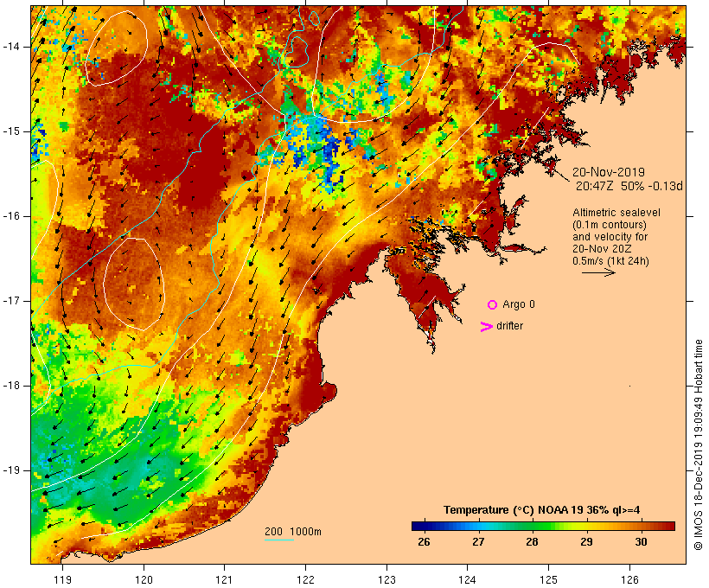Click the time text 20:47Z 50% -0.13d

click(629, 186)
